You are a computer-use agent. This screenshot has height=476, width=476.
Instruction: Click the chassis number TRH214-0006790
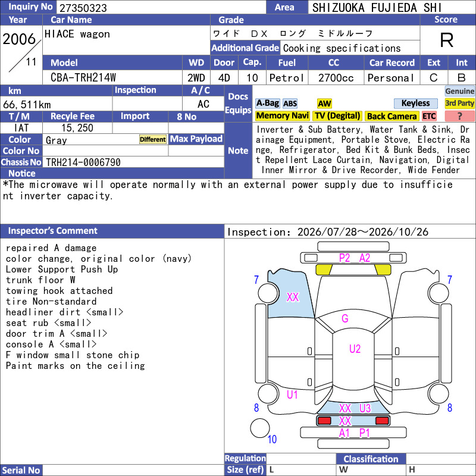coord(83,162)
